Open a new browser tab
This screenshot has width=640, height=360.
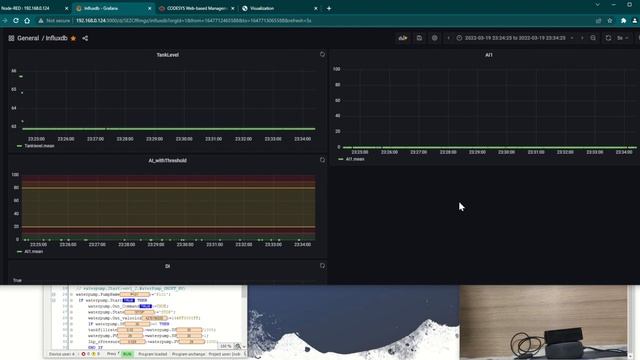329,8
